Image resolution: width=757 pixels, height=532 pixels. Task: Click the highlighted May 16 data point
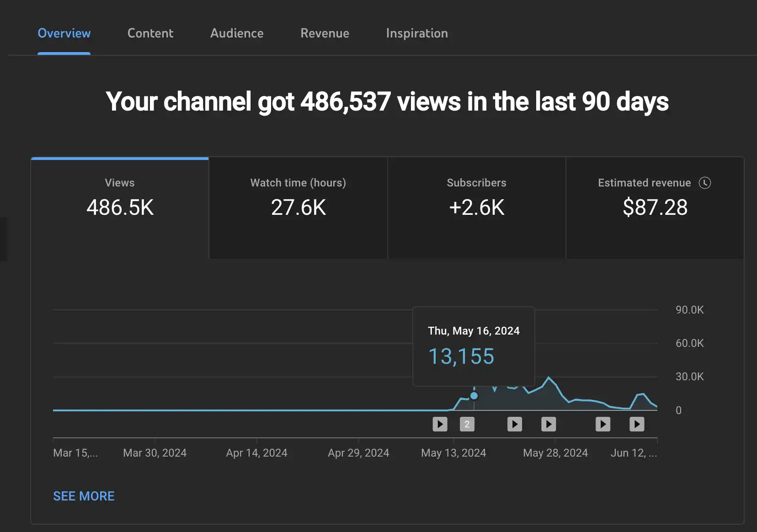(474, 396)
